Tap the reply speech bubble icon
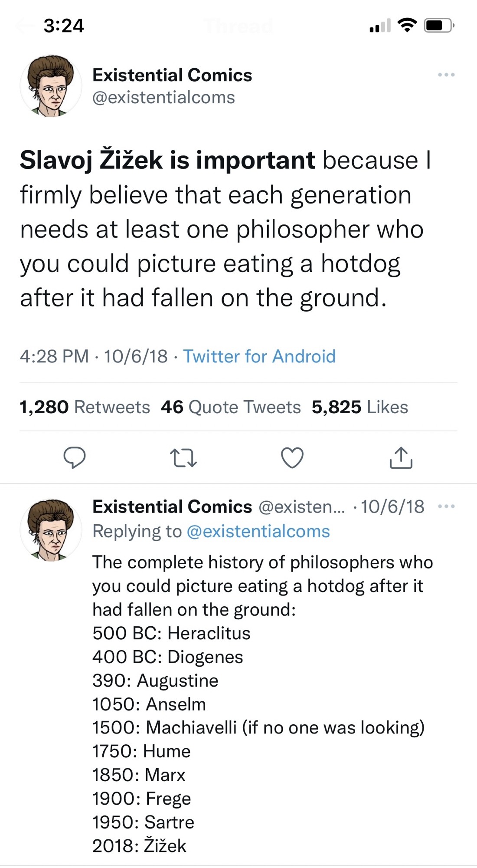 75,458
